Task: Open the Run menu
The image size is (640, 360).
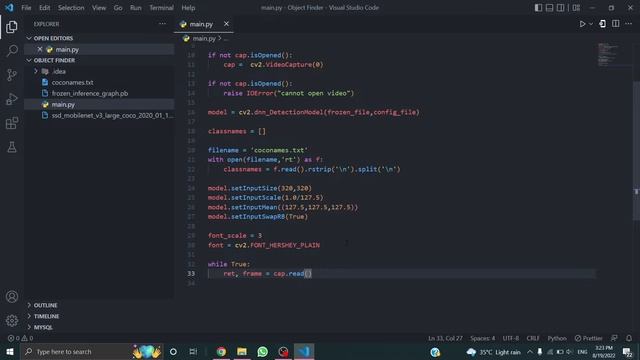Action: [x=136, y=8]
